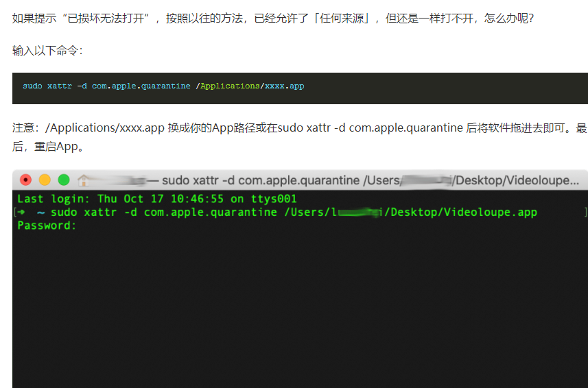Viewport: 588px width, 388px height.
Task: Click /Applications path in the code block
Action: (x=230, y=86)
